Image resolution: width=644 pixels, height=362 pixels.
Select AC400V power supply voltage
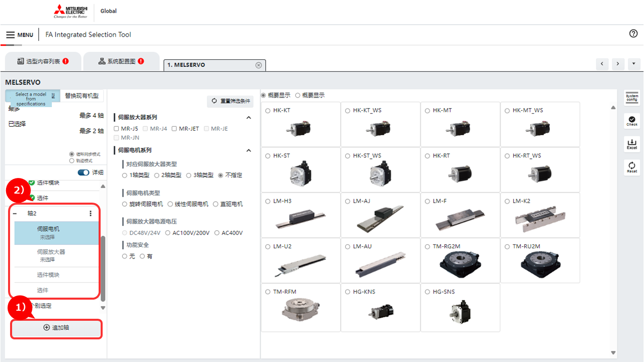coord(217,233)
